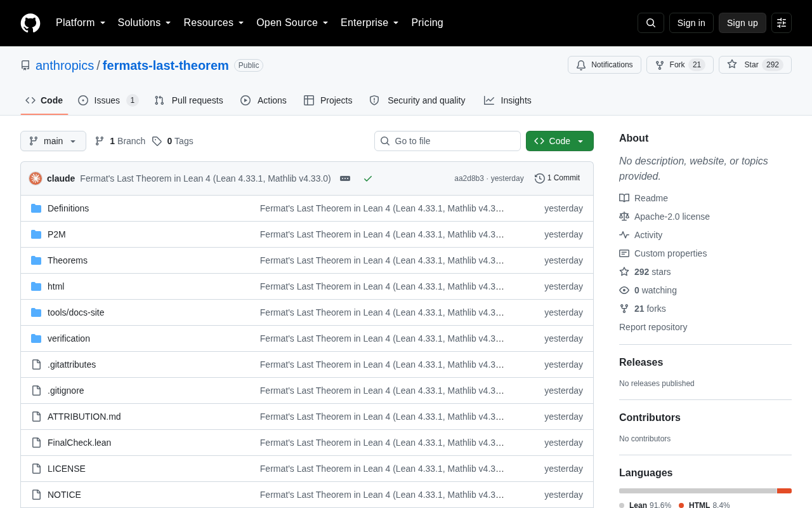Screen dimensions: 812x508
Task: Click the Theorems folder icon
Action: point(36,260)
